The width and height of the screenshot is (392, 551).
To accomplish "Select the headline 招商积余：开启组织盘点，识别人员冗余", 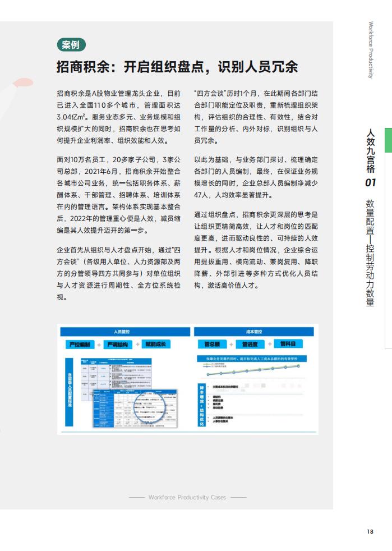I will click(177, 67).
